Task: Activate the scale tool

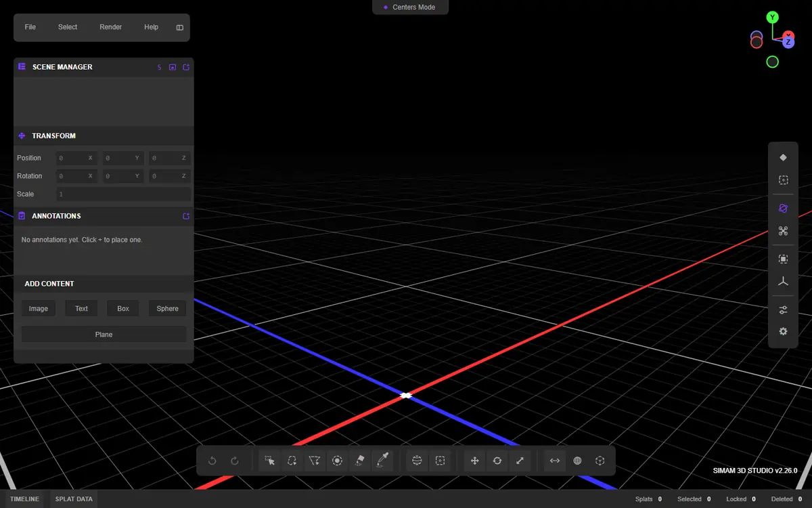Action: click(x=520, y=461)
